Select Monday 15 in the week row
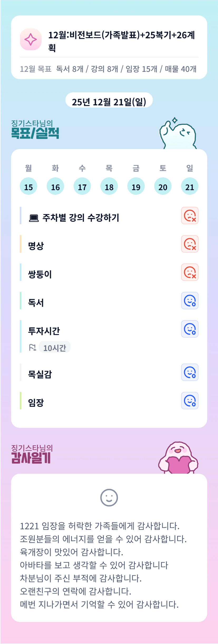218x644 pixels. [x=28, y=186]
